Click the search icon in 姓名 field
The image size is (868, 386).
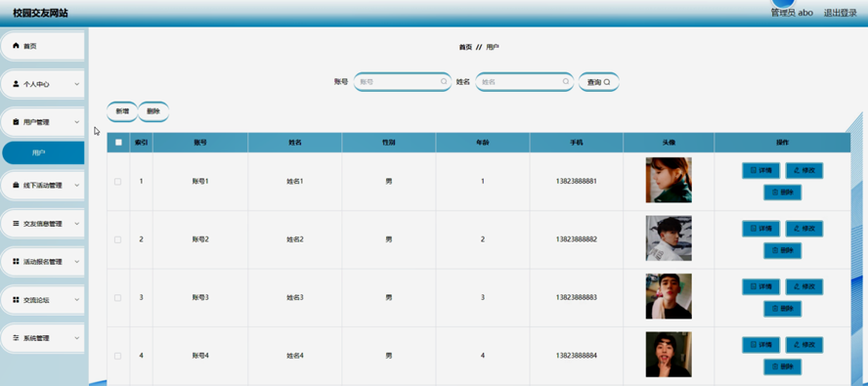pyautogui.click(x=566, y=81)
